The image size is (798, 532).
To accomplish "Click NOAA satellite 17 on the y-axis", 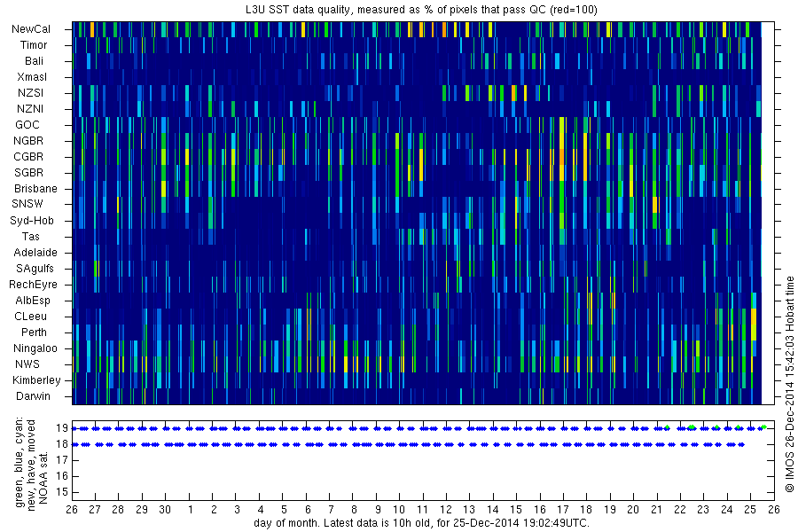I will [62, 461].
